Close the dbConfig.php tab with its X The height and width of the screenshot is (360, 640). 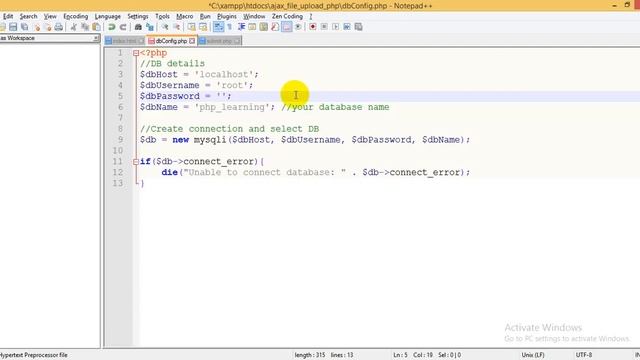coord(192,41)
